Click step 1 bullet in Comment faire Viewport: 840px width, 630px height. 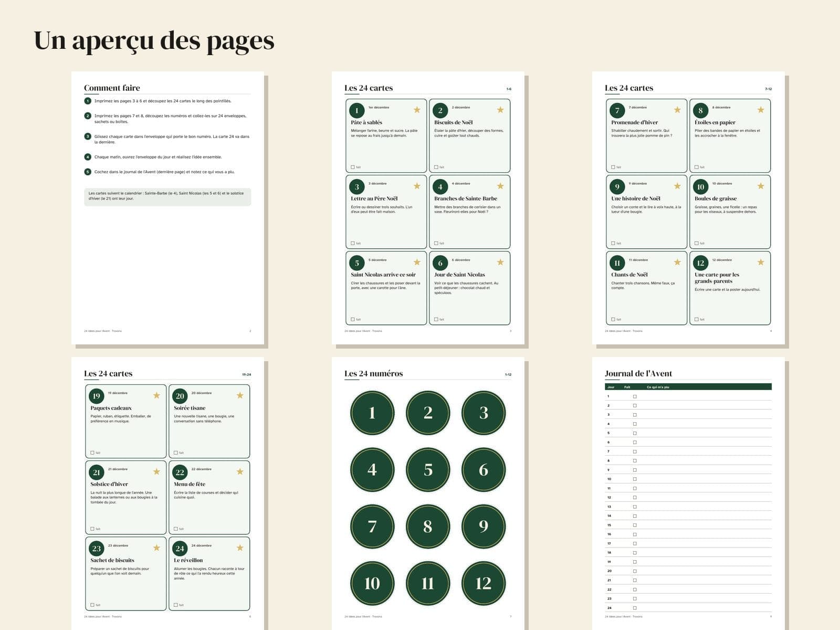(x=88, y=101)
